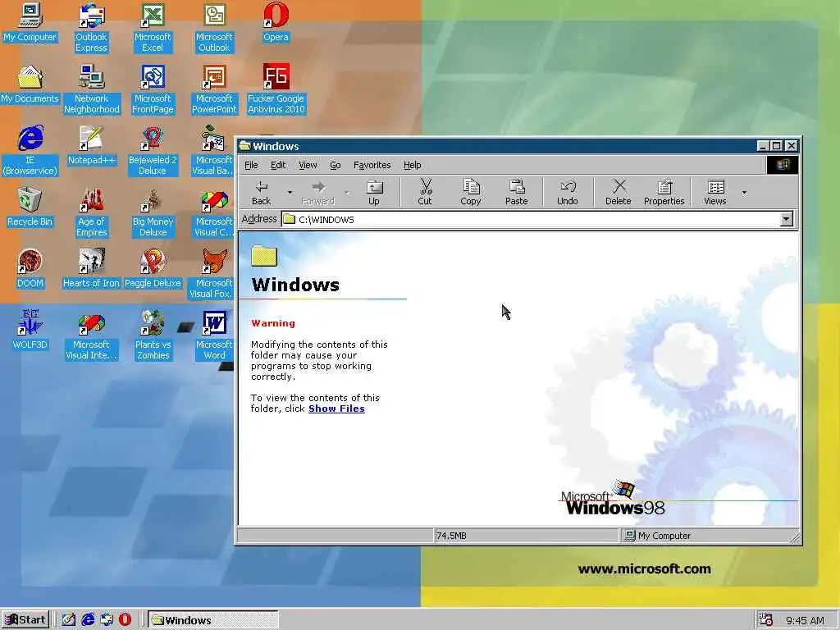Select the Microsoft Outlook desktop shortcut
Screen dimensions: 840x630
(214, 27)
